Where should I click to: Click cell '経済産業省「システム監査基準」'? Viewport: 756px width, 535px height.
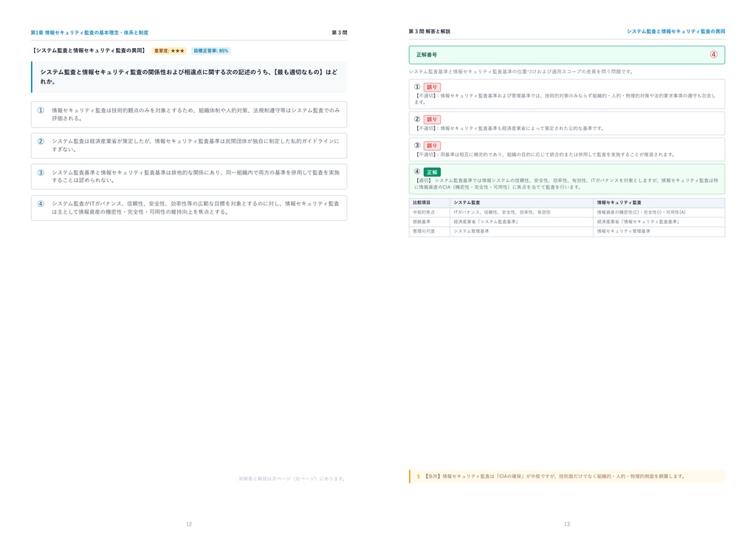tap(486, 222)
